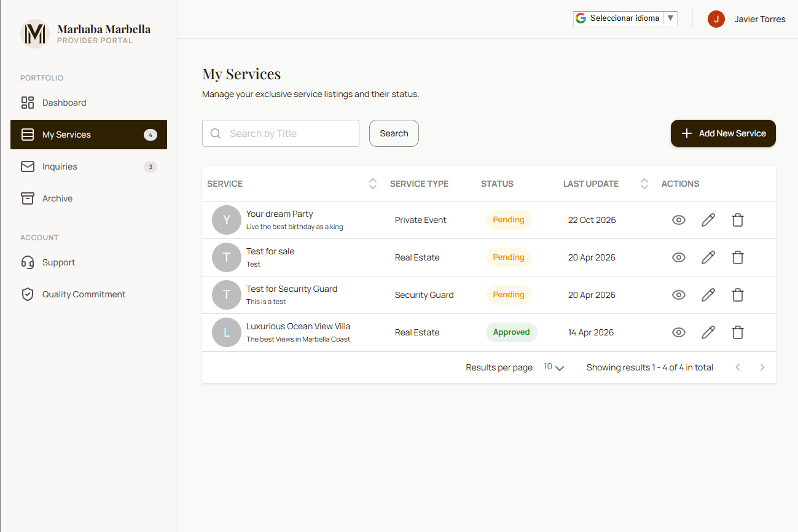The width and height of the screenshot is (798, 532).
Task: Click the T avatar for Test for sale
Action: click(x=227, y=257)
